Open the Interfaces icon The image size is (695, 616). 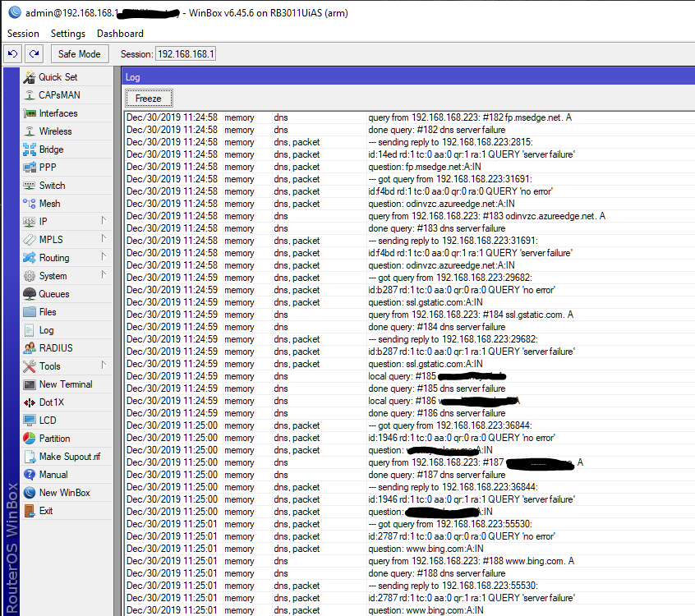point(30,113)
